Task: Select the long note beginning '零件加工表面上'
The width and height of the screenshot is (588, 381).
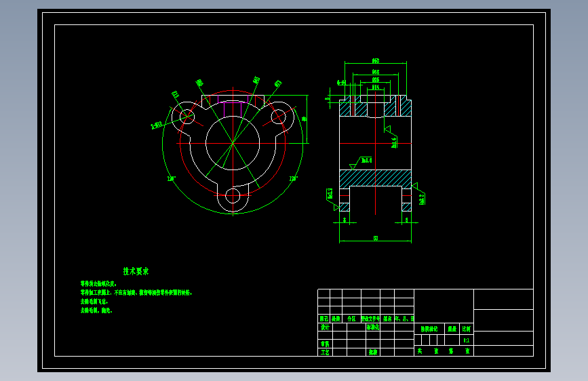Action: point(136,292)
